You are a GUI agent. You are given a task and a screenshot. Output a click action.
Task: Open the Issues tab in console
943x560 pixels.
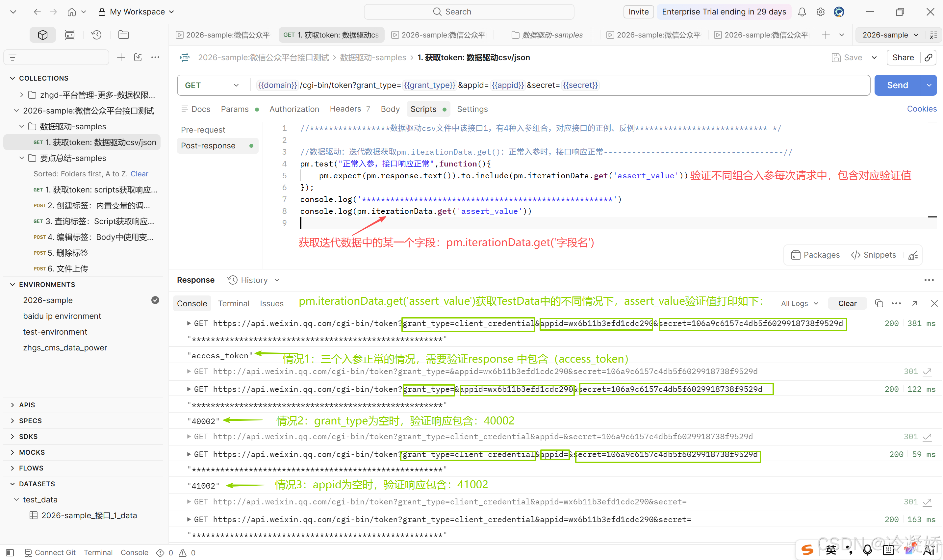[272, 303]
